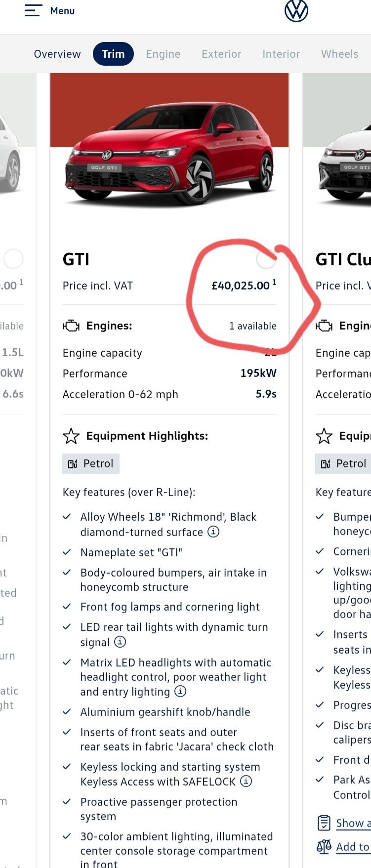Click info icon beside LED rear tail lights
The width and height of the screenshot is (371, 868).
coord(120,642)
